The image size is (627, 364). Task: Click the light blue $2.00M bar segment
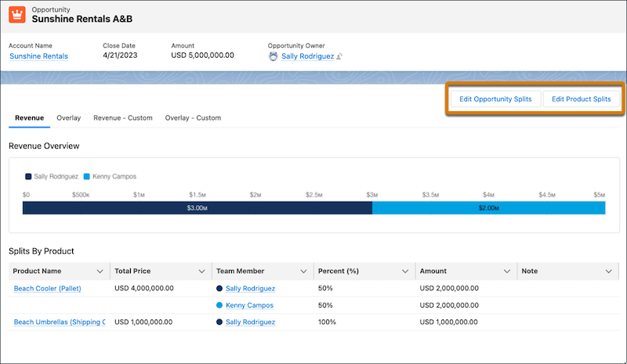coord(488,207)
